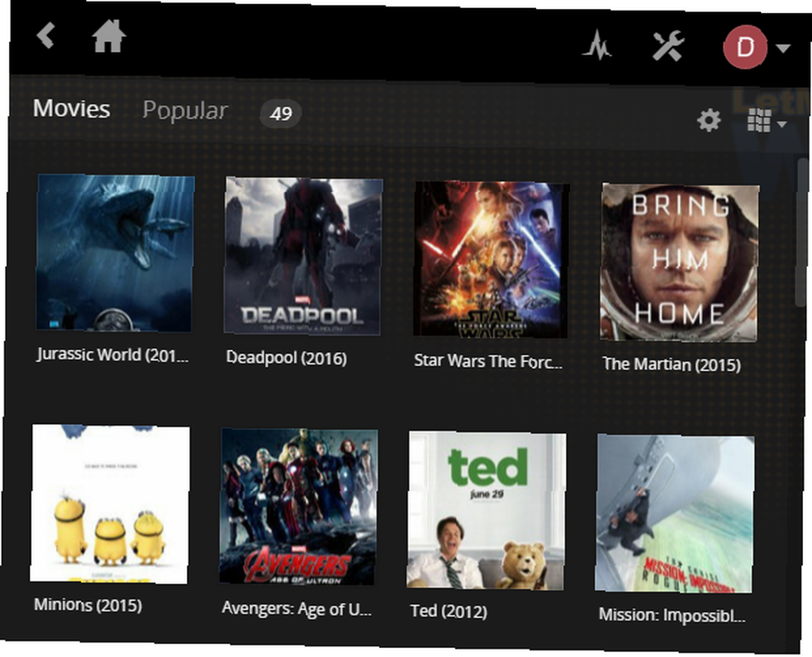Click the 'Deadpool (2016)' title
Image resolution: width=812 pixels, height=657 pixels.
pyautogui.click(x=287, y=358)
